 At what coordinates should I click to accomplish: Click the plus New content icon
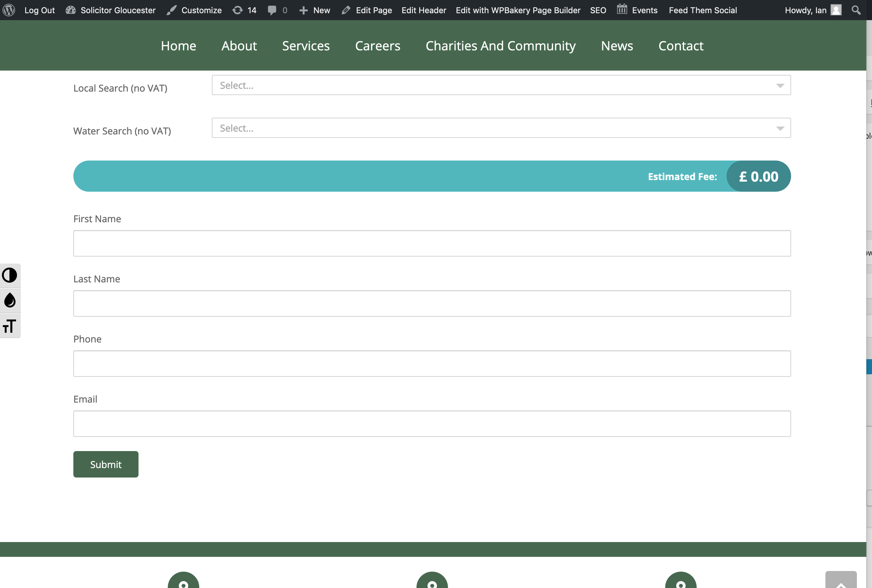pos(303,10)
